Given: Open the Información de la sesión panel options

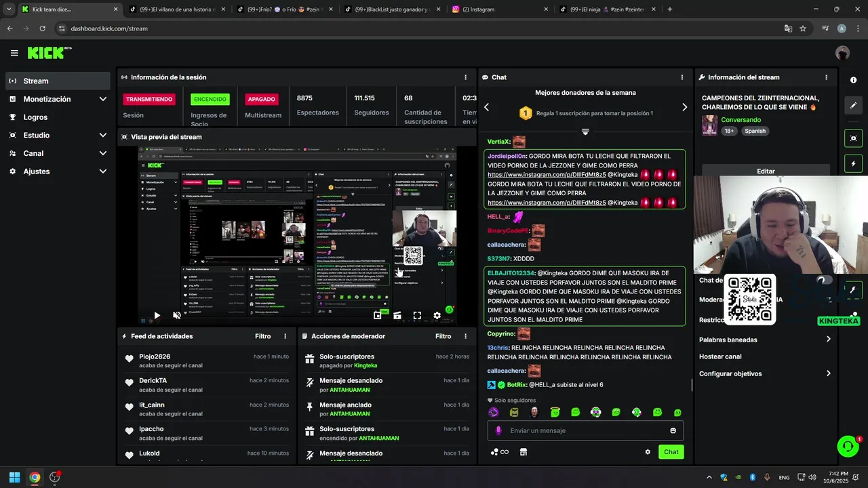Looking at the screenshot, I should tap(465, 77).
